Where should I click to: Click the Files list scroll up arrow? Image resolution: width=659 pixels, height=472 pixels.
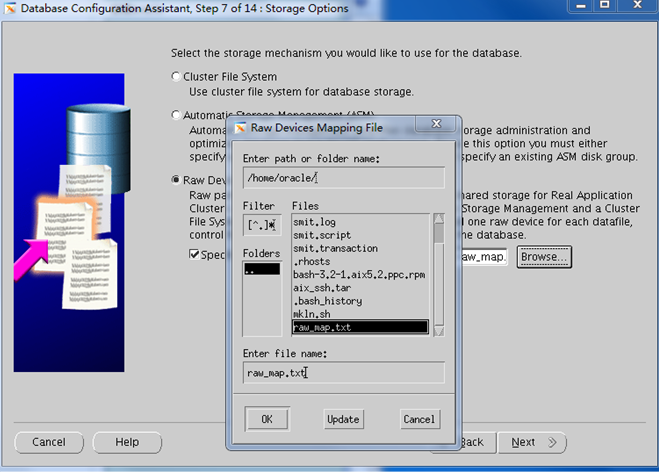tap(439, 219)
